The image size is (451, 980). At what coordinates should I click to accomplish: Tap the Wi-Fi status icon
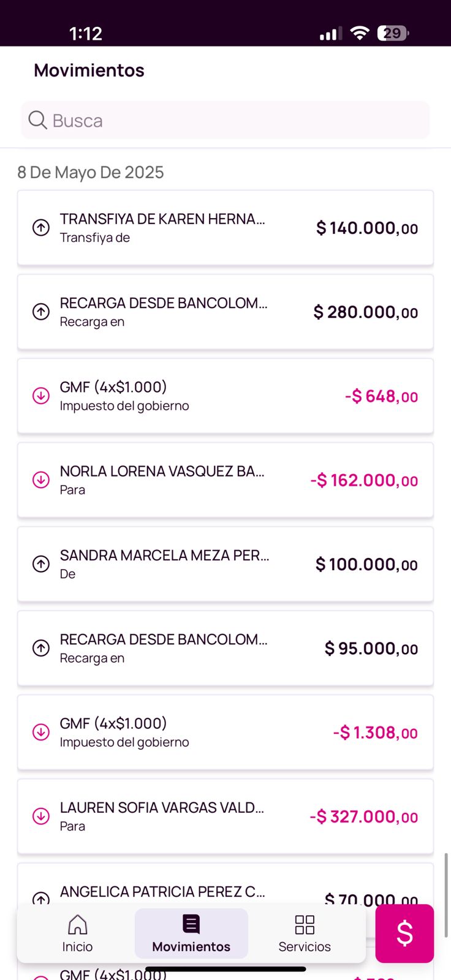(x=360, y=33)
